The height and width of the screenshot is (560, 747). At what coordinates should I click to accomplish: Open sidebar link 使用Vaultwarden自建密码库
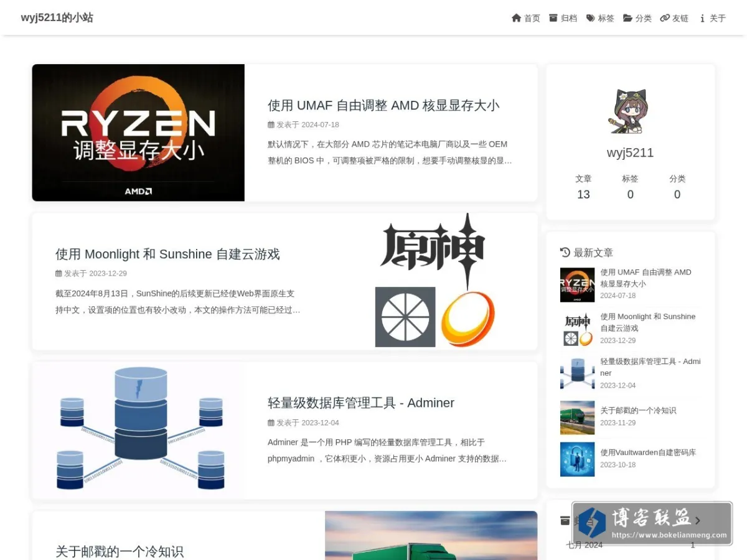click(648, 452)
